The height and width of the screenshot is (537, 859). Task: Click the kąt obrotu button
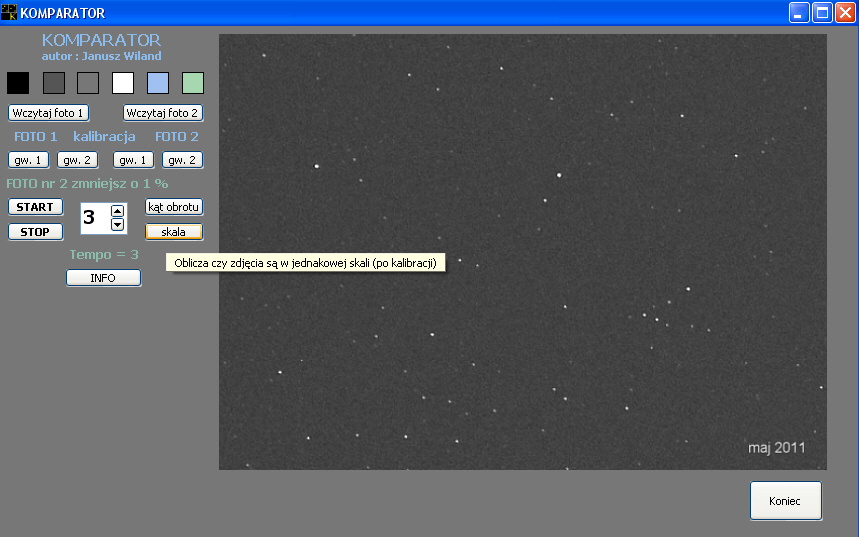[x=174, y=207]
